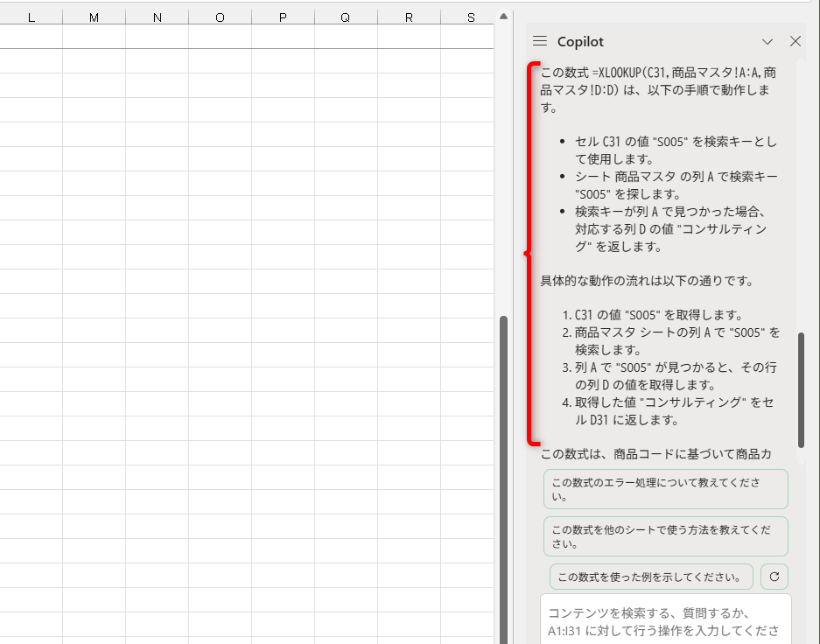
Task: Select column N header
Action: pos(157,15)
